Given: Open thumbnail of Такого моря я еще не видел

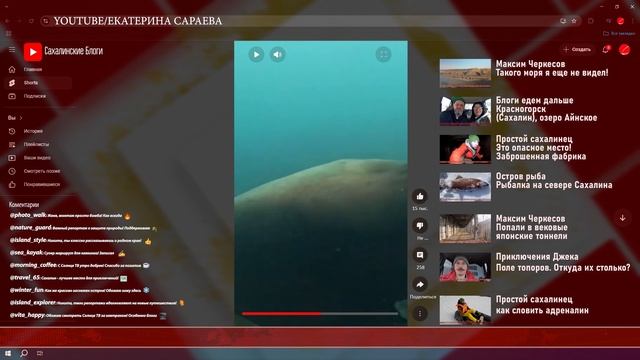Looking at the screenshot, I should coord(465,73).
